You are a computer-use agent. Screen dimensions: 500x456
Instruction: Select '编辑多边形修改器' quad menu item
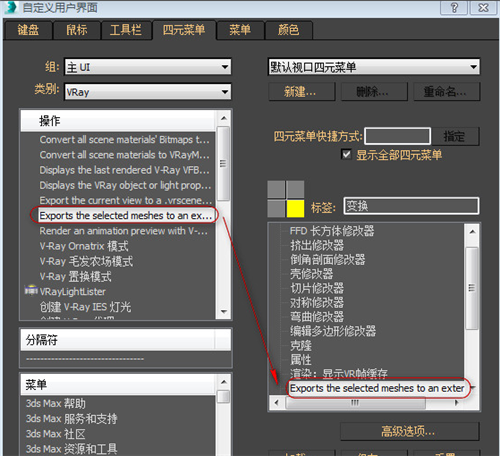click(333, 331)
